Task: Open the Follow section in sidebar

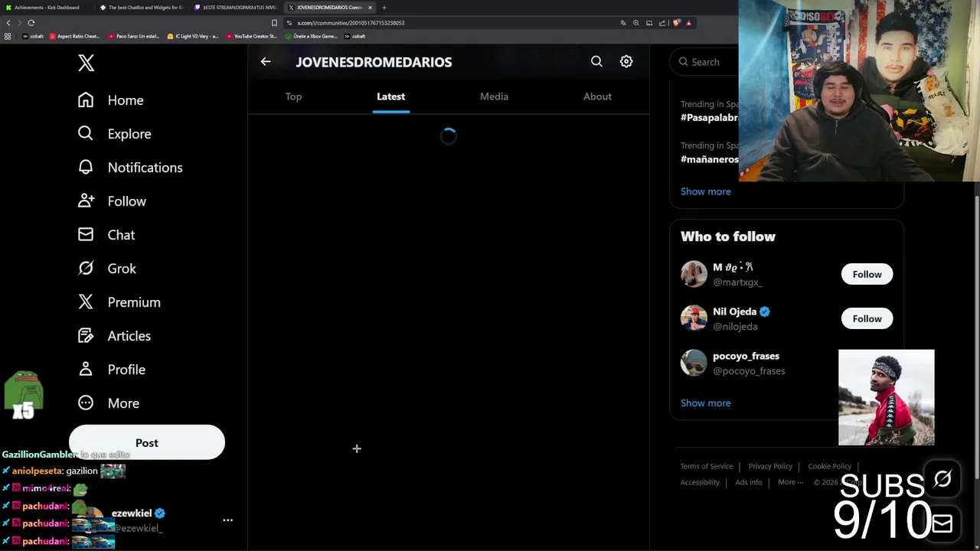Action: click(x=111, y=201)
